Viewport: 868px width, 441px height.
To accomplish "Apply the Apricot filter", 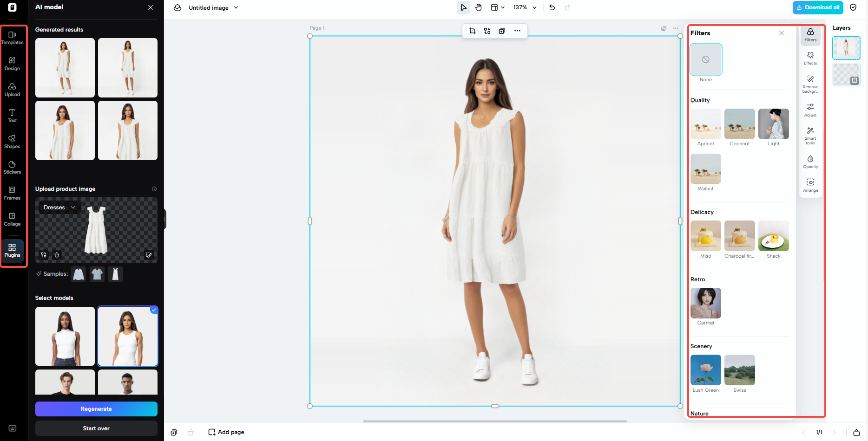I will [706, 124].
